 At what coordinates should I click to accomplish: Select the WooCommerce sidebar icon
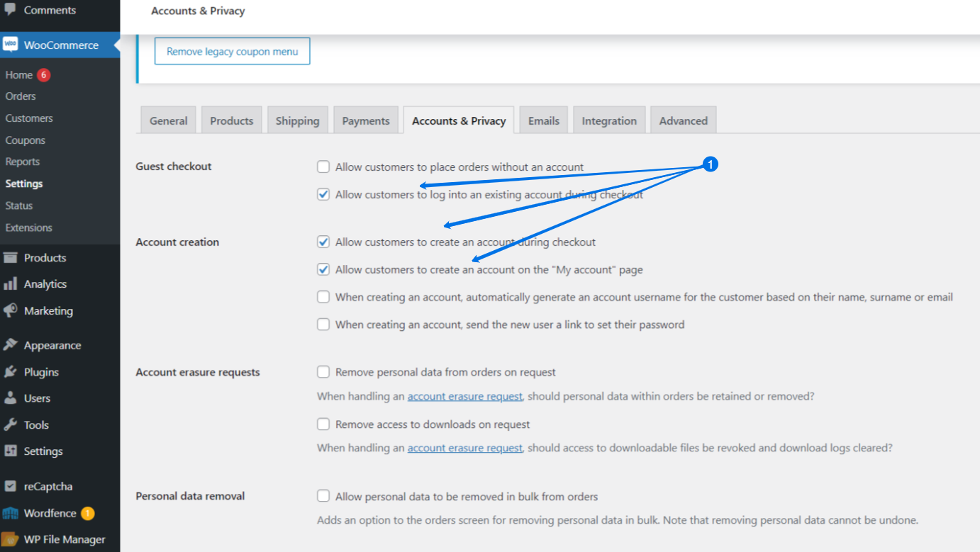pyautogui.click(x=11, y=45)
